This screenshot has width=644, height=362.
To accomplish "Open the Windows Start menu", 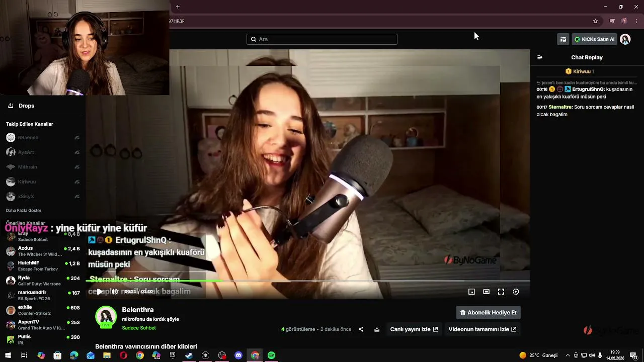I will pyautogui.click(x=8, y=355).
